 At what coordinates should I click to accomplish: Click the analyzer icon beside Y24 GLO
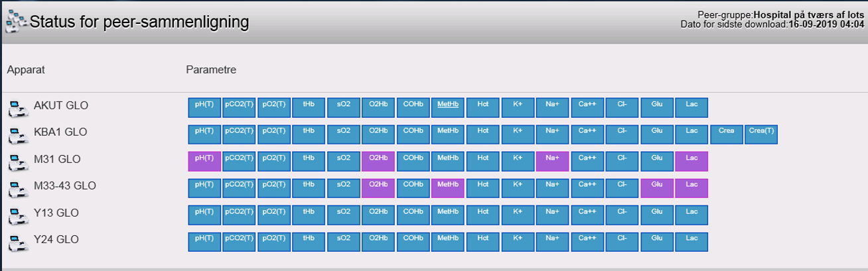(x=15, y=242)
